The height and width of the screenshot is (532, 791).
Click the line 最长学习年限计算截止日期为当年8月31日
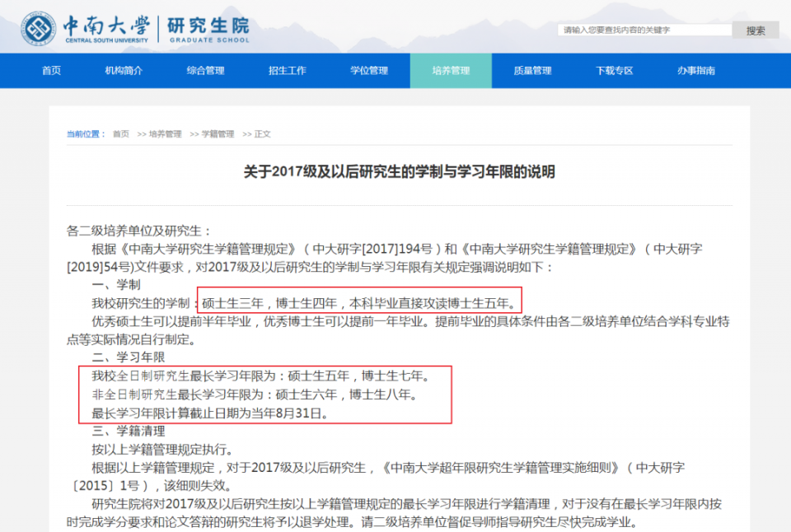[210, 413]
